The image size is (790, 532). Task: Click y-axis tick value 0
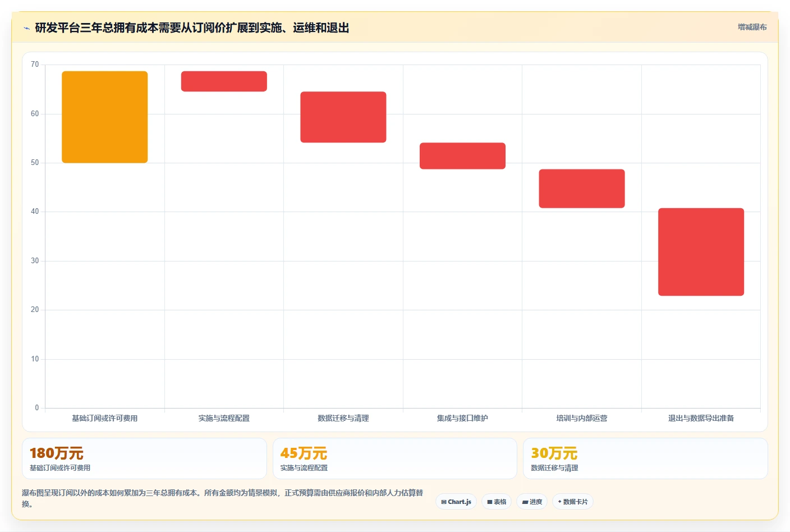click(x=37, y=408)
